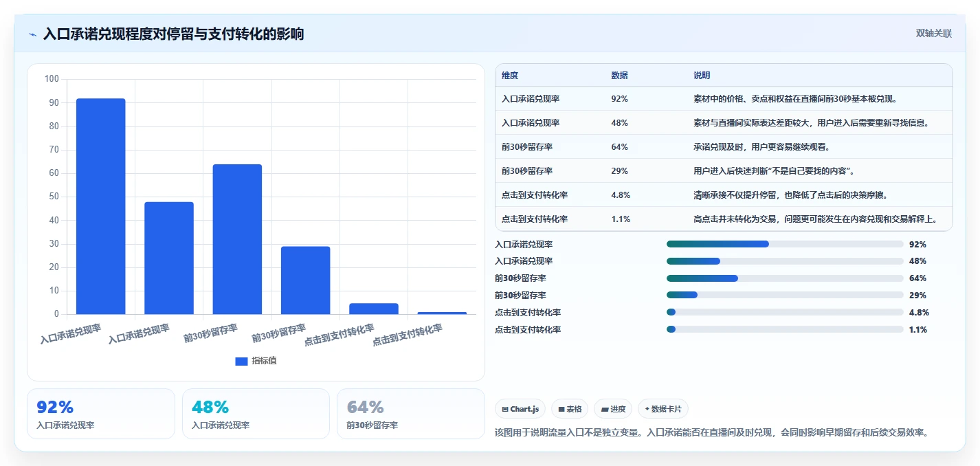Image resolution: width=980 pixels, height=466 pixels.
Task: Click the progress bar labeled 1.1%
Action: tap(785, 330)
